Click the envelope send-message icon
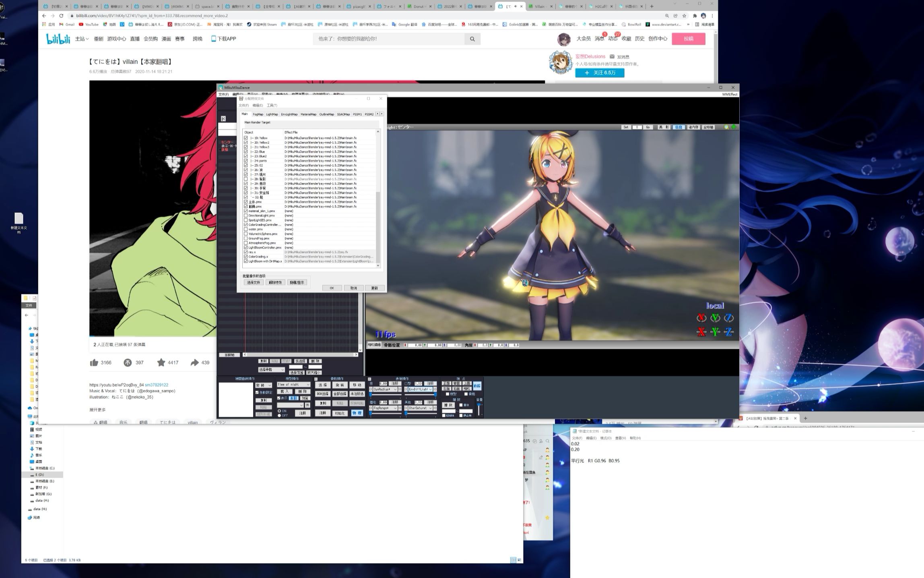Image resolution: width=924 pixels, height=578 pixels. click(612, 57)
